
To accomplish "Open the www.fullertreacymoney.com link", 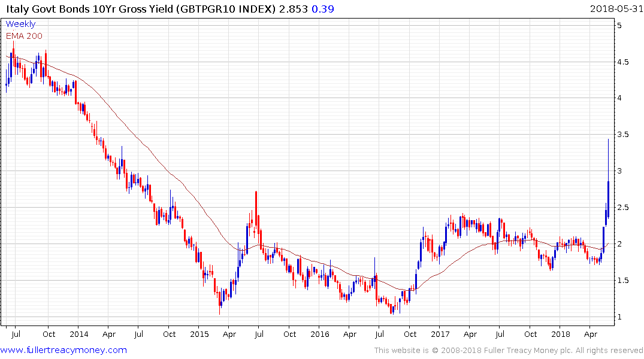I will point(64,350).
